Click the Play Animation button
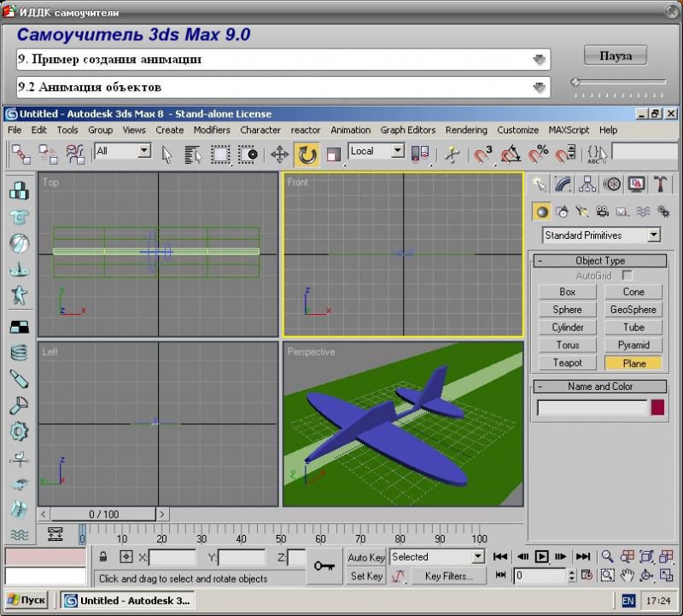Screen dimensions: 683x616 pos(542,557)
